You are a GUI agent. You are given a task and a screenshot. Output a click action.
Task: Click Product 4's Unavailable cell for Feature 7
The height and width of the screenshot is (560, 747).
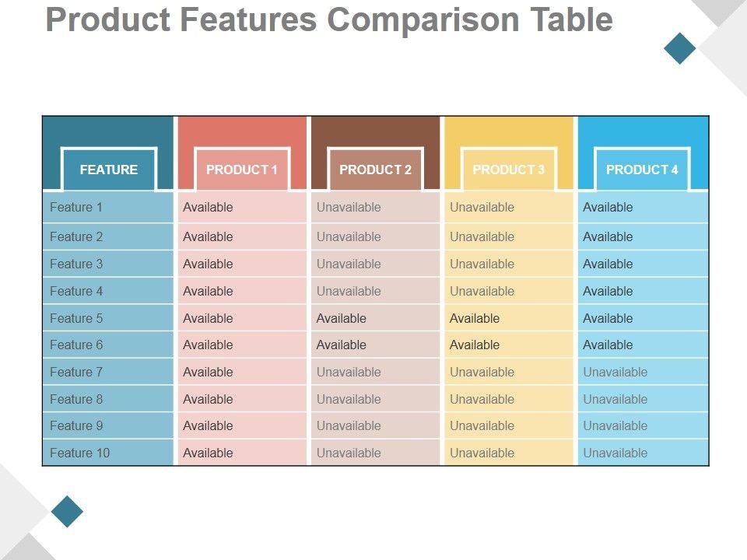point(615,372)
